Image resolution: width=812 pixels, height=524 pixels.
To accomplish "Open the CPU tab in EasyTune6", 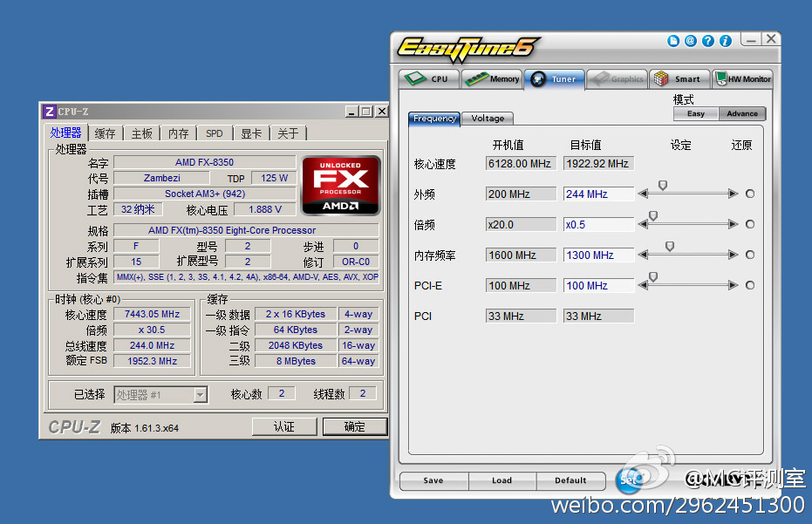I will [x=429, y=79].
